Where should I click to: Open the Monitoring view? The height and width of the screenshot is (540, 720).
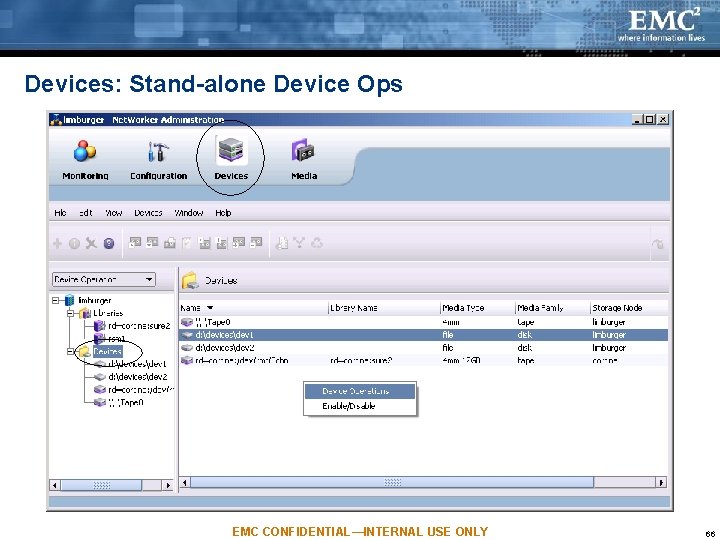(x=85, y=159)
